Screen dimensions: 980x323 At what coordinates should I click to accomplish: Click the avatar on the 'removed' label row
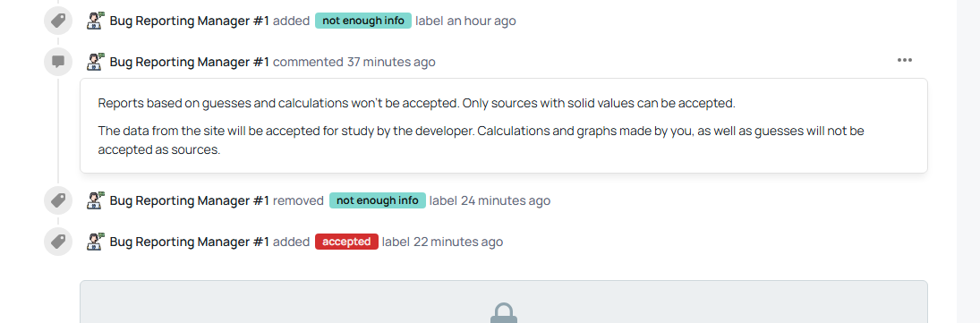click(96, 200)
